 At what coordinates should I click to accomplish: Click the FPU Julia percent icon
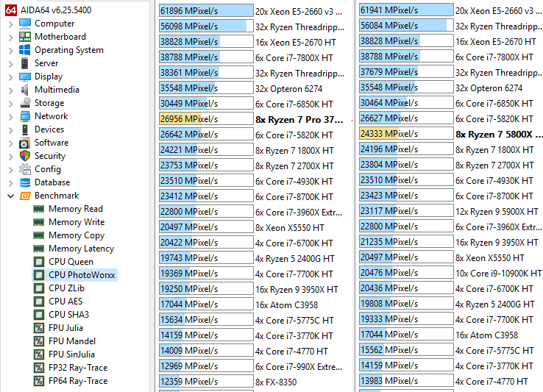coord(39,328)
